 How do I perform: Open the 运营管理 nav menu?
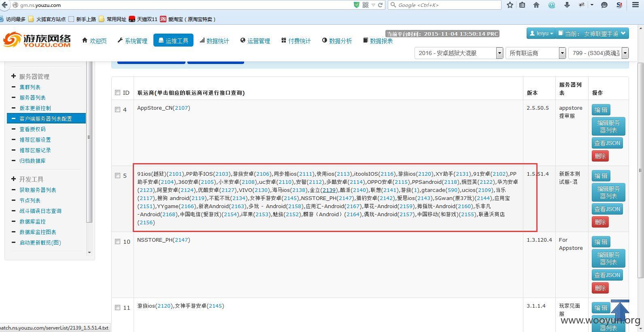[x=255, y=40]
